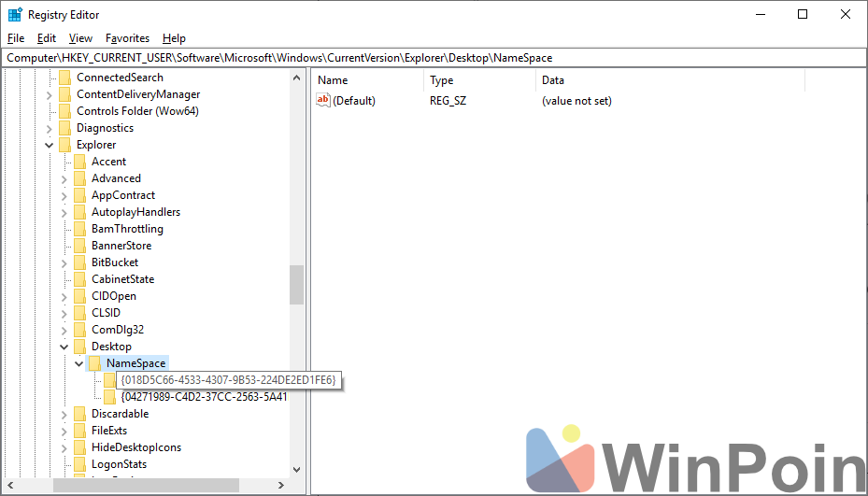Click the BamThrottling folder icon
Screen dimensions: 868x496
click(79, 229)
